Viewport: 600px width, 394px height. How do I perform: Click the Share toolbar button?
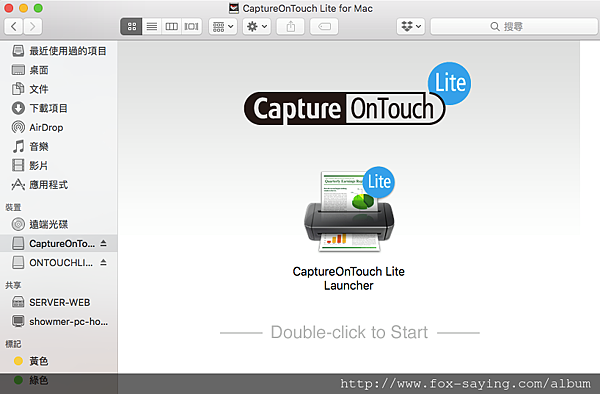290,26
